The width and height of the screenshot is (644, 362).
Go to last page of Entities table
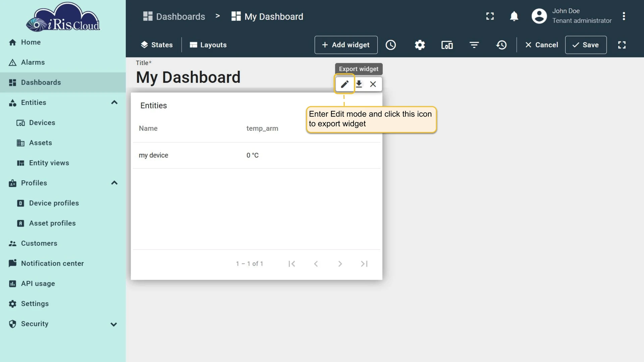pos(364,264)
